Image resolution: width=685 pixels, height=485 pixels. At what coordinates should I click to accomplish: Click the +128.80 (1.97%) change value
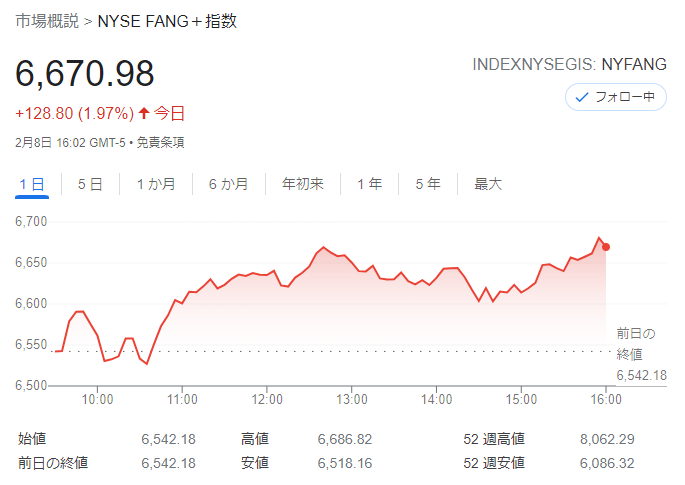coord(75,114)
